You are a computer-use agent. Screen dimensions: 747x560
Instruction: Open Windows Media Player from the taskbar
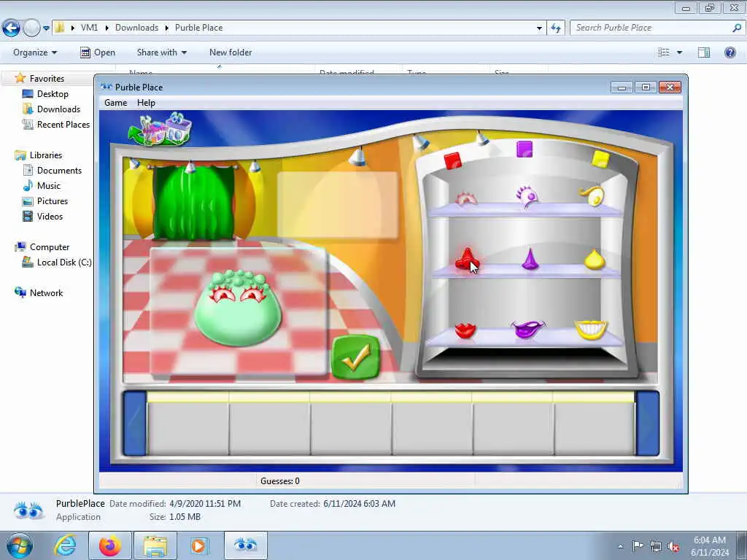pos(199,545)
